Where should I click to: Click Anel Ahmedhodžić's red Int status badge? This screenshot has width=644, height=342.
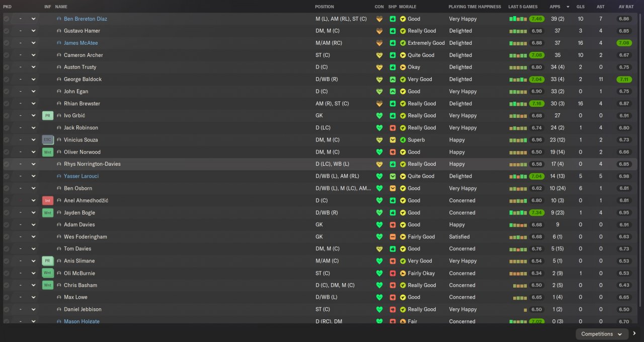(x=48, y=200)
